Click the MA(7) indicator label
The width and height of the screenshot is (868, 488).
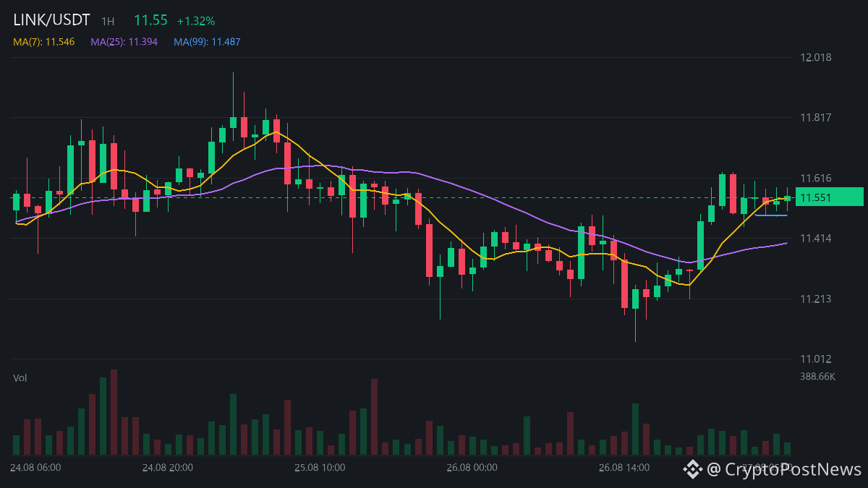tap(43, 42)
